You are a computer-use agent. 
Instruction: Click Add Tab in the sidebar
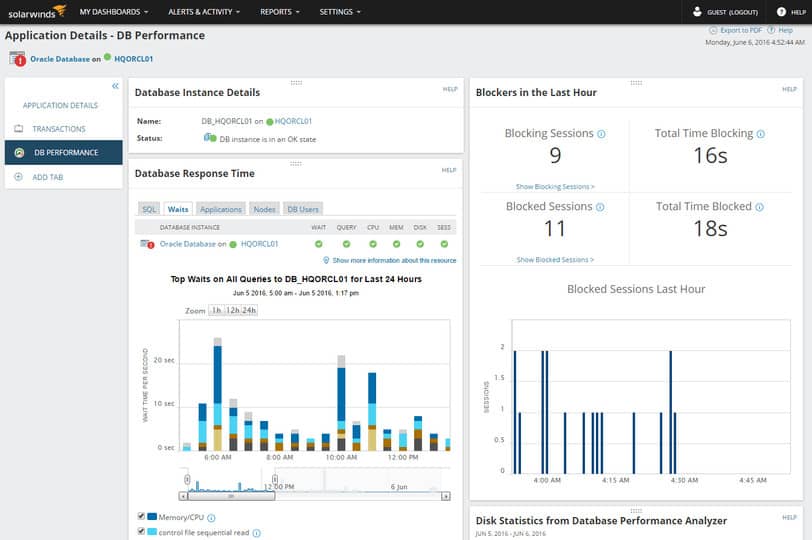48,177
